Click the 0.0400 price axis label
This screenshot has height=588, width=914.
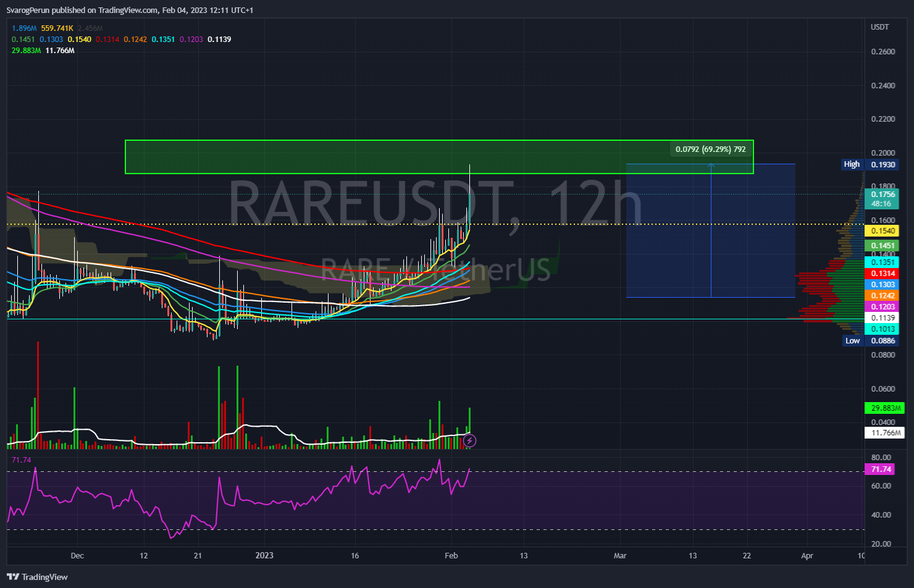883,422
